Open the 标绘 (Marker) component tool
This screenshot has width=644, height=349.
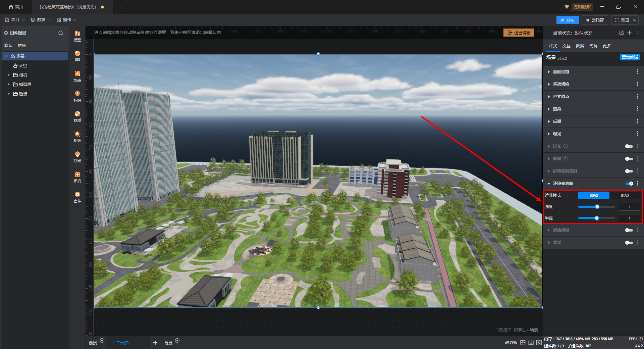(x=77, y=96)
